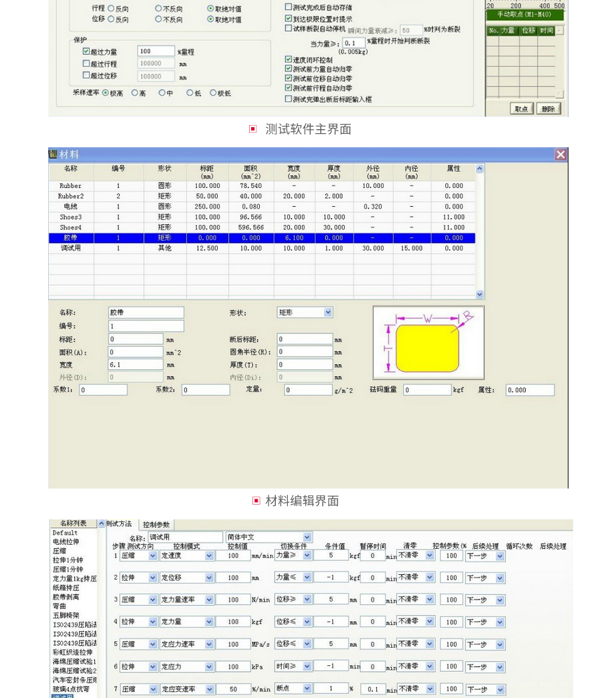The width and height of the screenshot is (616, 698).
Task: Enable the 超过行程 protection checkbox
Action: click(x=86, y=64)
